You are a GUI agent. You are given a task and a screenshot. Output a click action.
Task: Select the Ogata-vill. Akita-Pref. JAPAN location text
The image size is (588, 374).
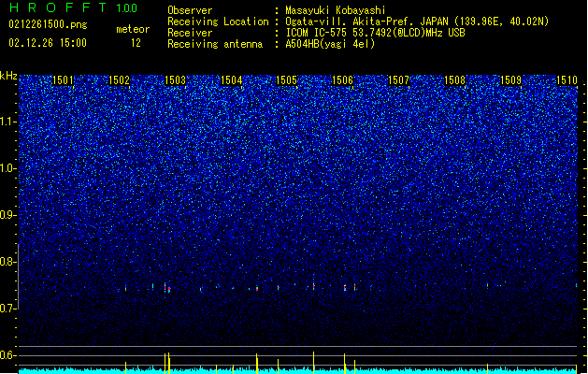click(417, 22)
